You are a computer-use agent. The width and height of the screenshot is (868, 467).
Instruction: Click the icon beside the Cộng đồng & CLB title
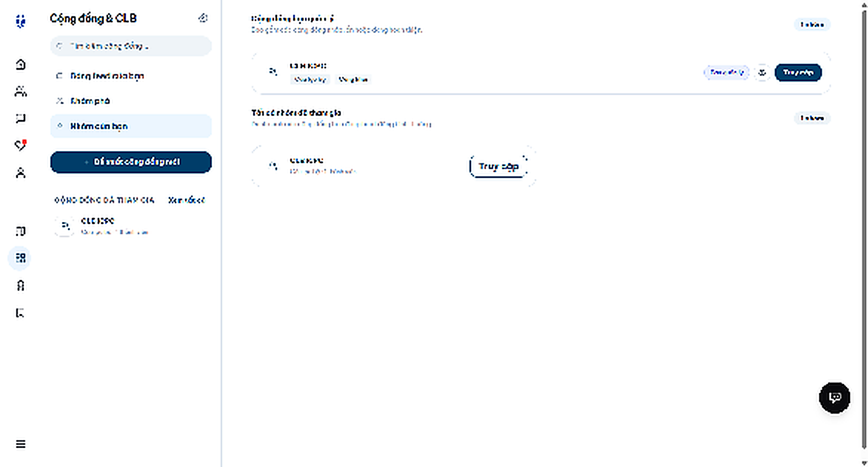click(x=203, y=18)
